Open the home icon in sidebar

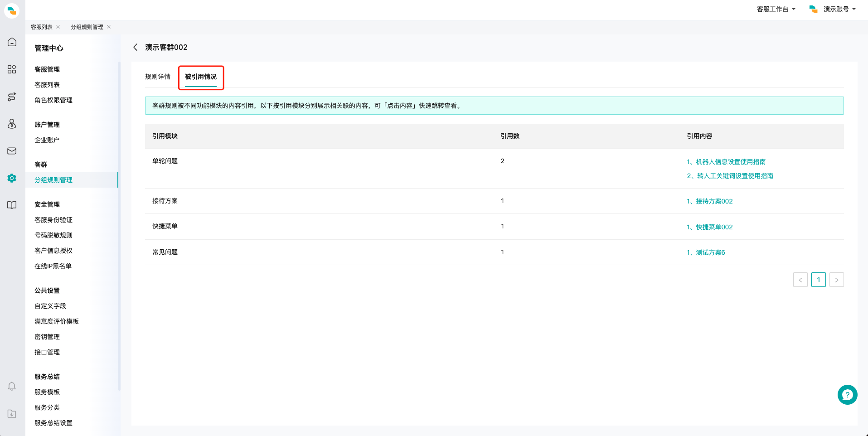tap(12, 42)
